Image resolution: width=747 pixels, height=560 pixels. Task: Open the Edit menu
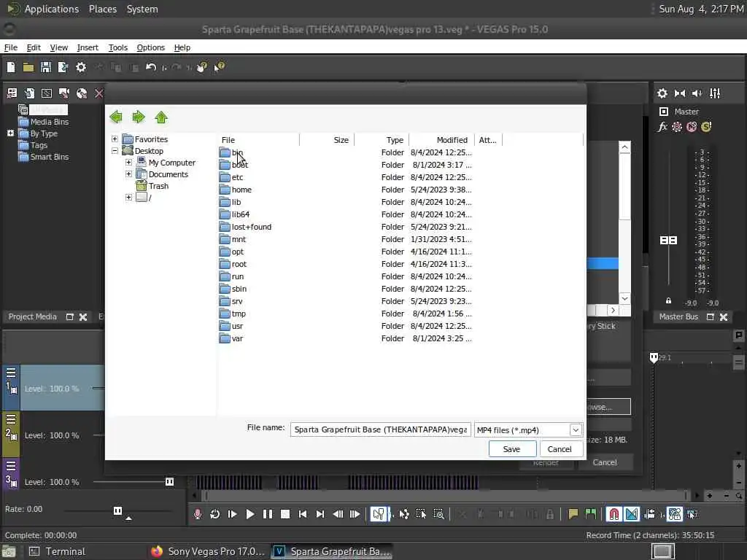pos(34,47)
